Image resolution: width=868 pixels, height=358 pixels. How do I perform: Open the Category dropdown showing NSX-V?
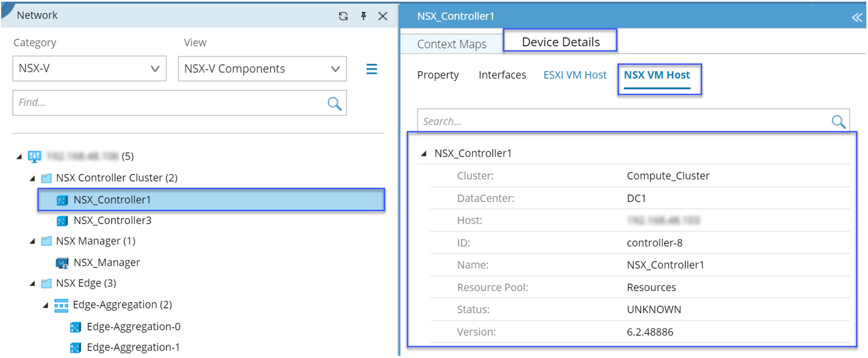click(x=89, y=69)
